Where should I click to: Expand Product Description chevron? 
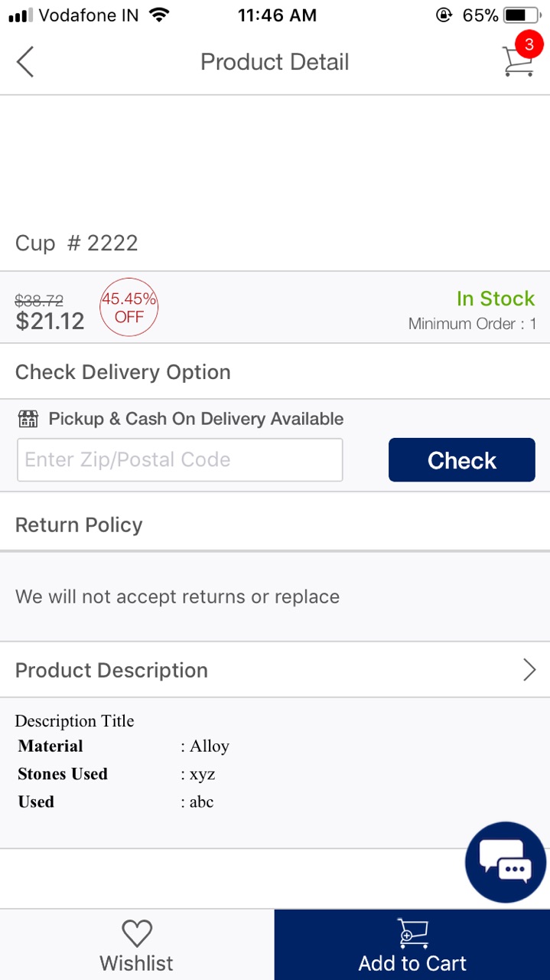click(x=529, y=670)
